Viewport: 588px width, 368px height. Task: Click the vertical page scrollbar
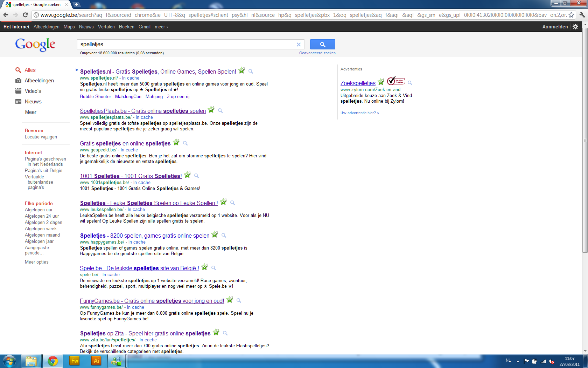click(x=585, y=140)
